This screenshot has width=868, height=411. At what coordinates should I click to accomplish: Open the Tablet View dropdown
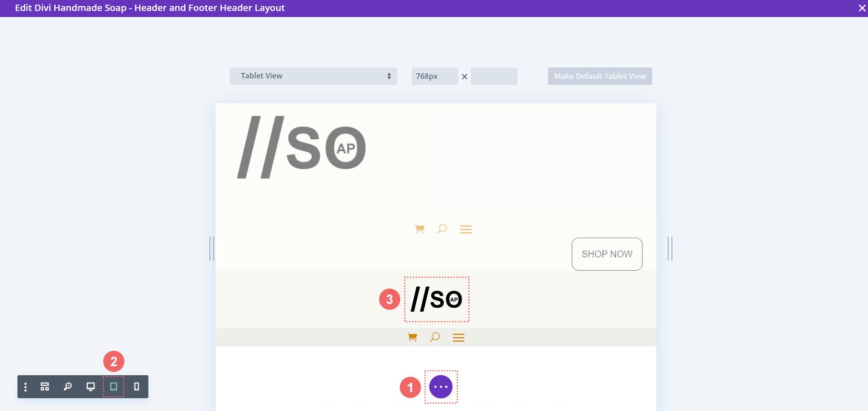(313, 76)
